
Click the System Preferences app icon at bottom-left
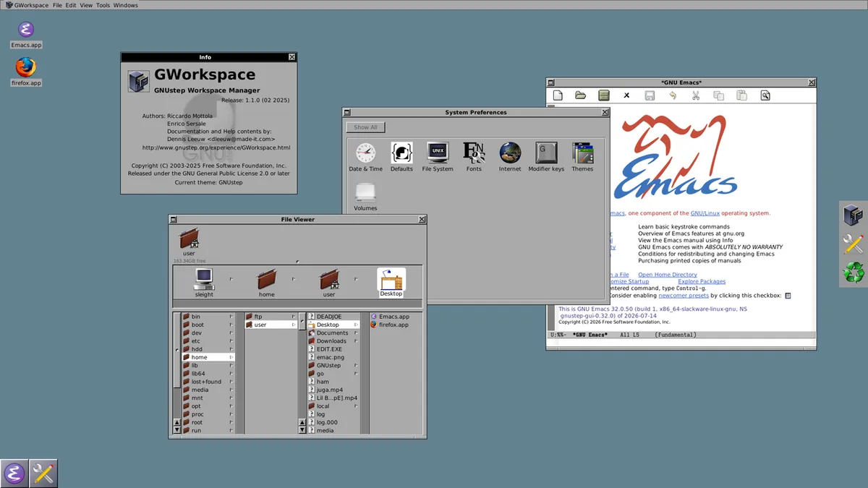tap(43, 474)
